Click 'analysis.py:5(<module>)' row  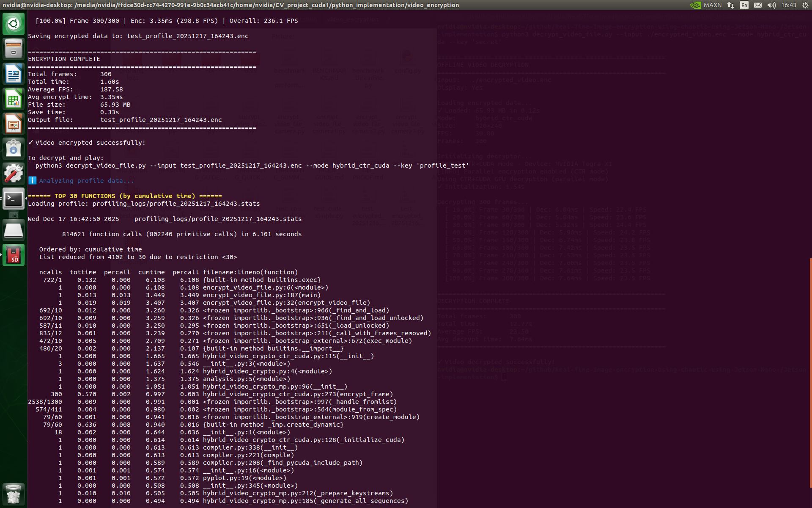point(159,379)
